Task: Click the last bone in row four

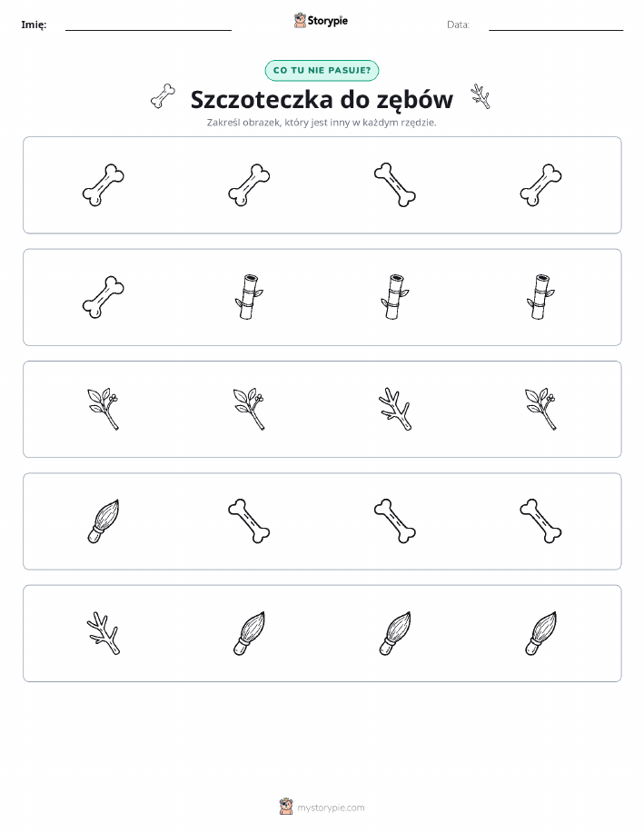Action: [540, 521]
